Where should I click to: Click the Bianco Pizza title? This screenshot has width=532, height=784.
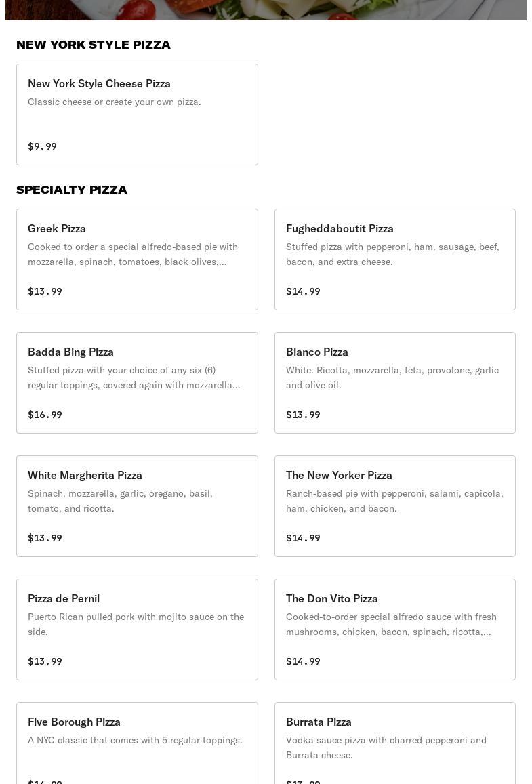[316, 352]
